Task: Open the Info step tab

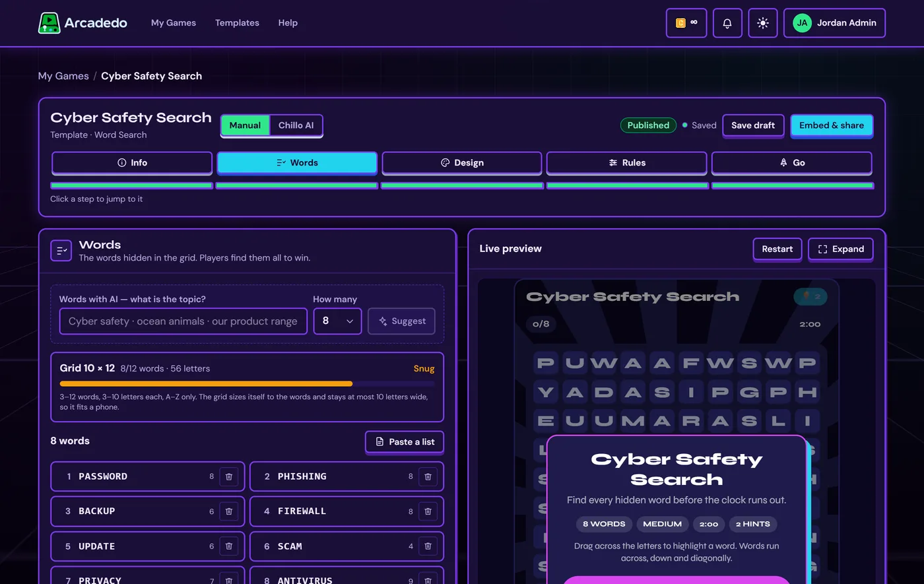Action: 132,163
